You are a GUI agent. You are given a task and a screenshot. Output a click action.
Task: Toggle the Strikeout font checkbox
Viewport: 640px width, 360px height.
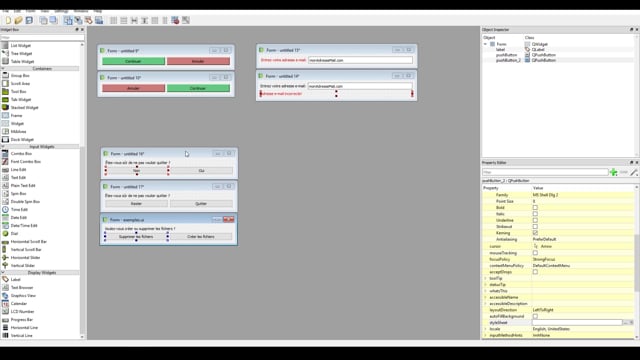535,227
